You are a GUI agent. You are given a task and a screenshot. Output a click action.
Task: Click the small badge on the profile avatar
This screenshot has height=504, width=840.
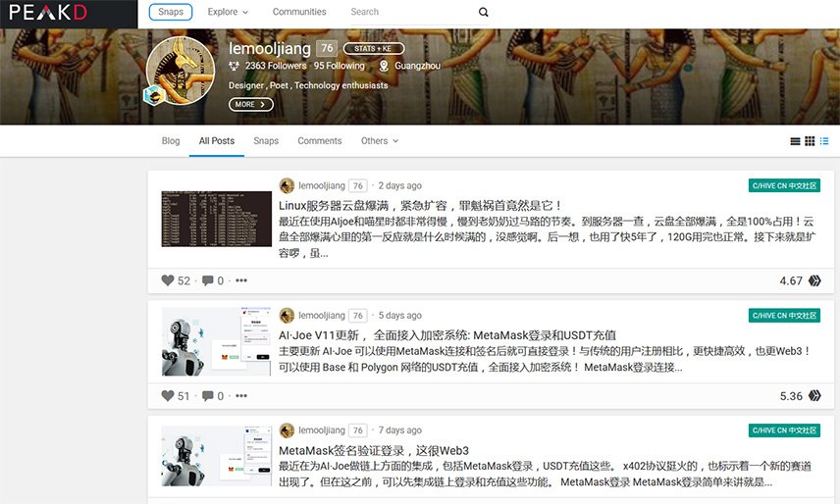[154, 95]
